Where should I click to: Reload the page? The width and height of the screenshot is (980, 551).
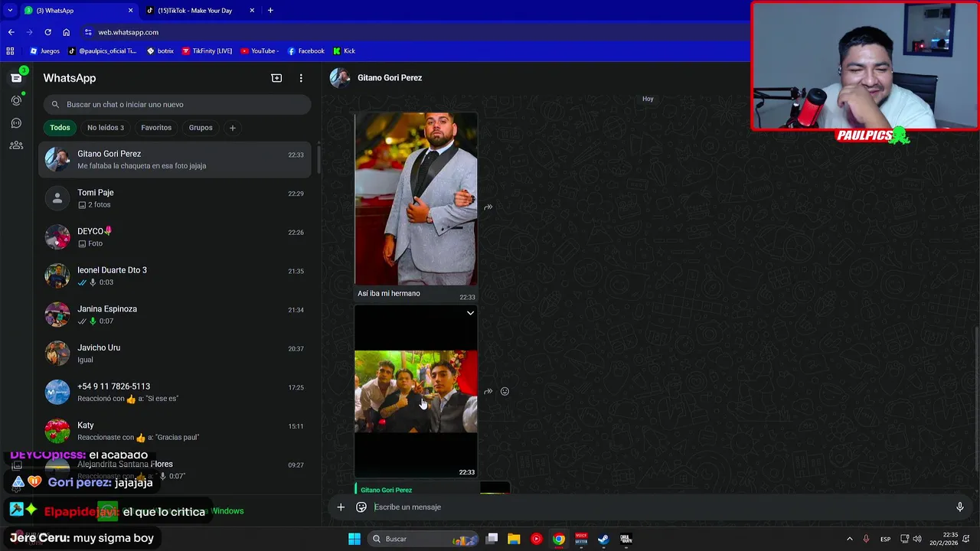47,32
